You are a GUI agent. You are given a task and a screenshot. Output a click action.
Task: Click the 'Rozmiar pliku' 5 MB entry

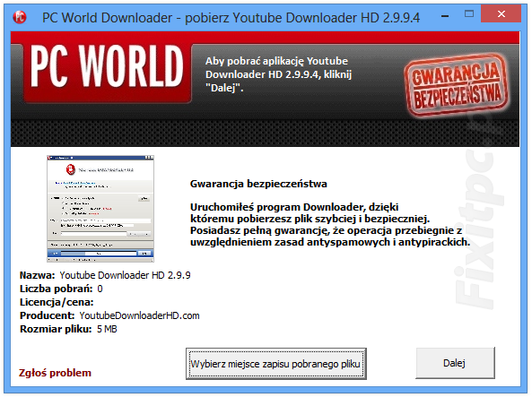[68, 329]
